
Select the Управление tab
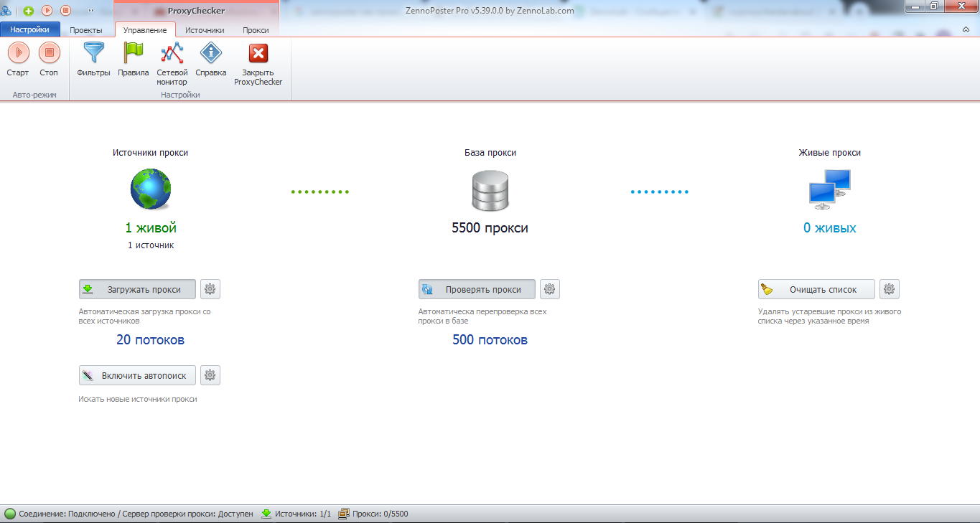tap(145, 30)
